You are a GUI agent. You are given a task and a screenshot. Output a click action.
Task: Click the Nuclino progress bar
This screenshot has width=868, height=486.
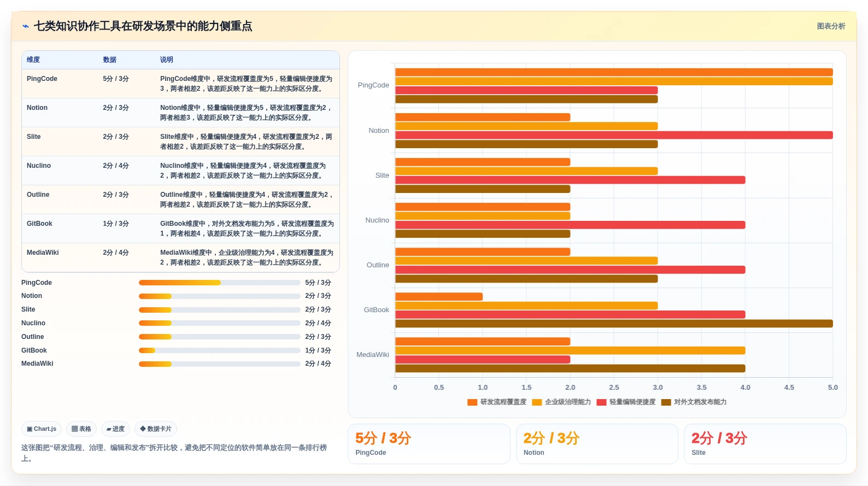(220, 323)
